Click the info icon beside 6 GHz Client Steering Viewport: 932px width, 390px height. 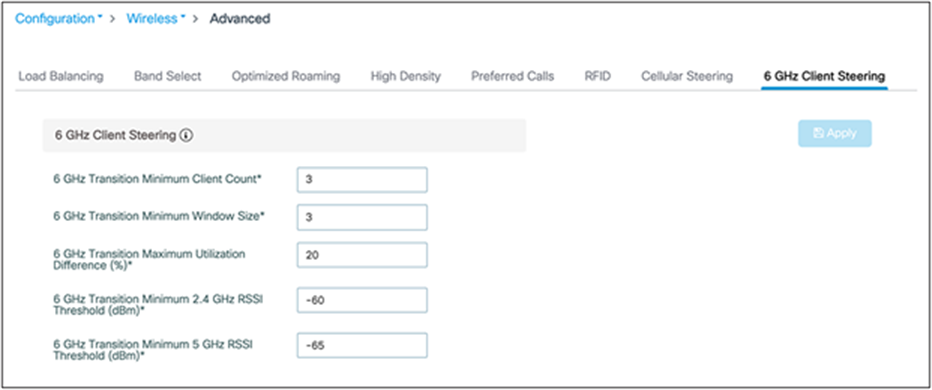click(187, 136)
